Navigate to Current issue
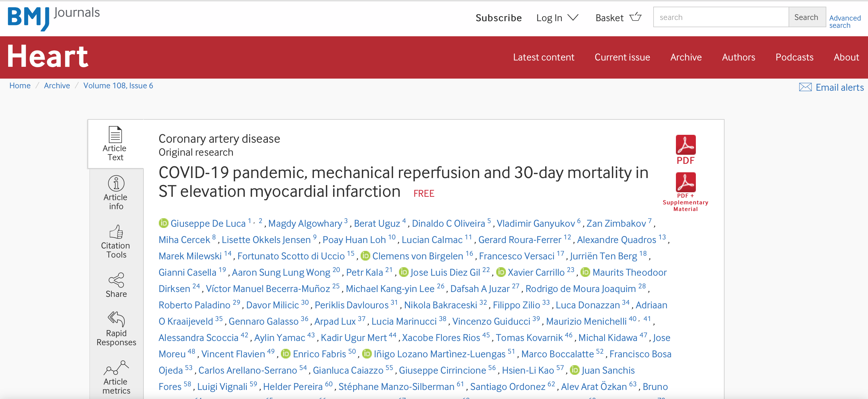The image size is (868, 399). (622, 57)
